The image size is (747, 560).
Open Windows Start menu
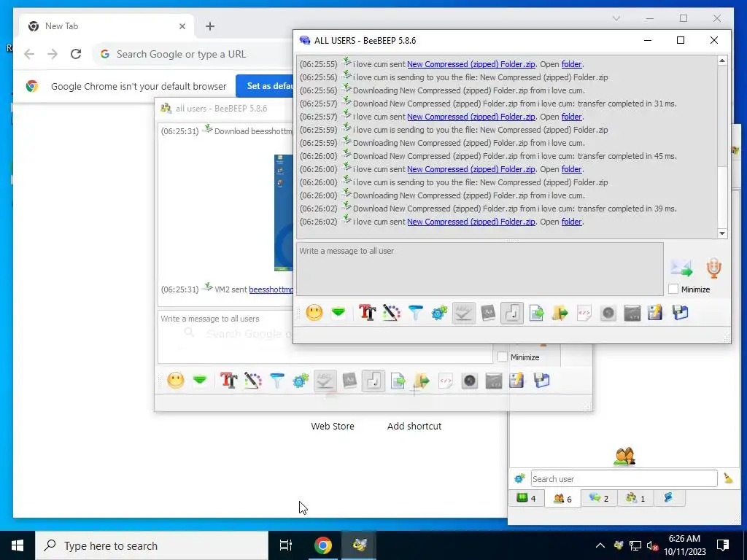[18, 545]
